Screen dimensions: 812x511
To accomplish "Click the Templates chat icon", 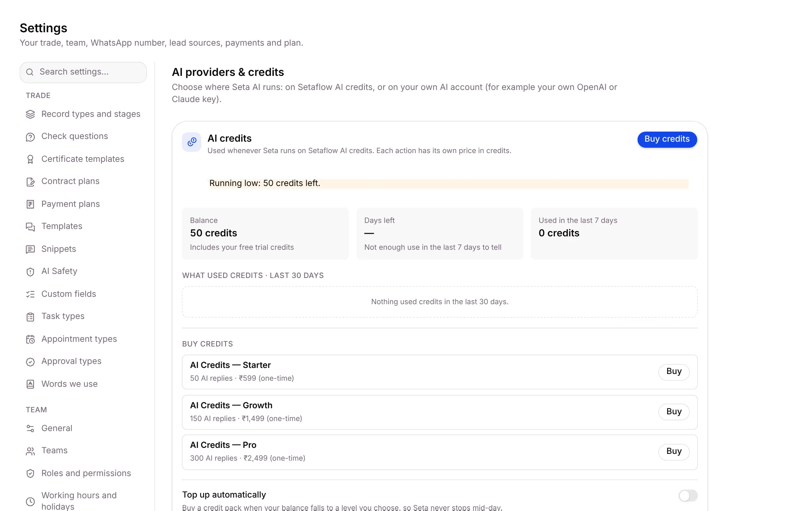I will (30, 227).
